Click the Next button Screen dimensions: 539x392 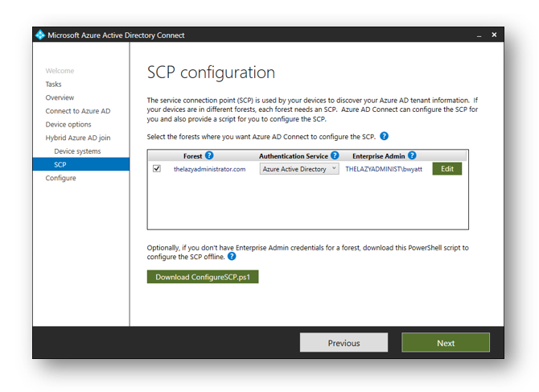pos(446,342)
